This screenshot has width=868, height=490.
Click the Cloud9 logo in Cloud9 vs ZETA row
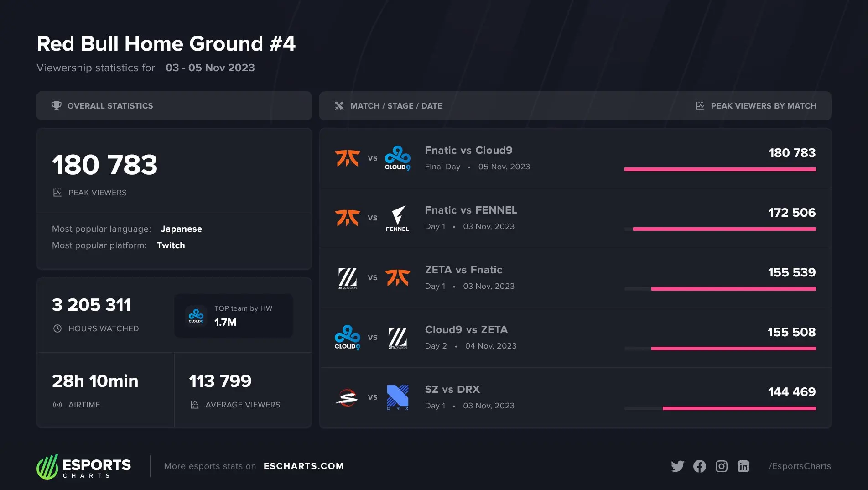(348, 337)
